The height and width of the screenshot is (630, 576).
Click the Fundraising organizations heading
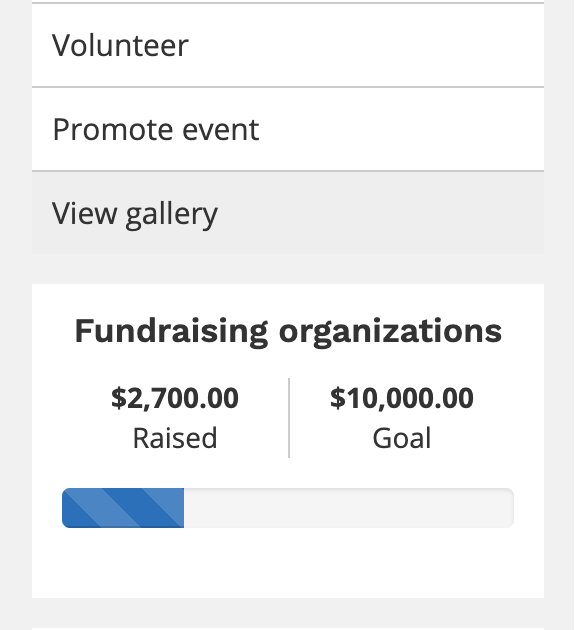(x=288, y=331)
